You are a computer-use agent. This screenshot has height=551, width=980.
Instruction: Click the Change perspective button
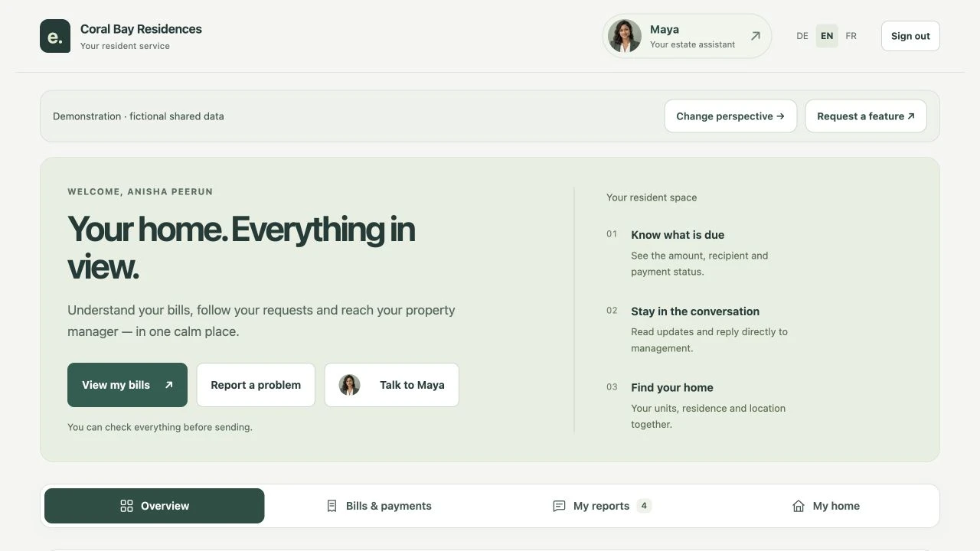point(730,116)
